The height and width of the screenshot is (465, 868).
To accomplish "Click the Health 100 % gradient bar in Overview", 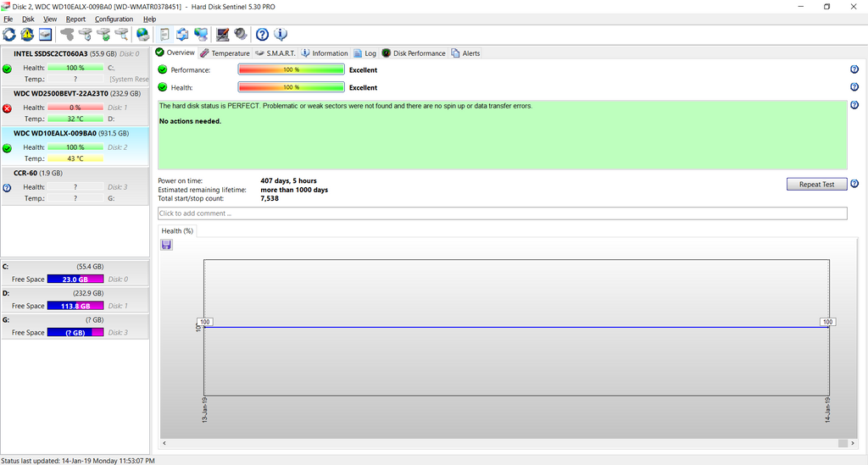I will pos(292,87).
